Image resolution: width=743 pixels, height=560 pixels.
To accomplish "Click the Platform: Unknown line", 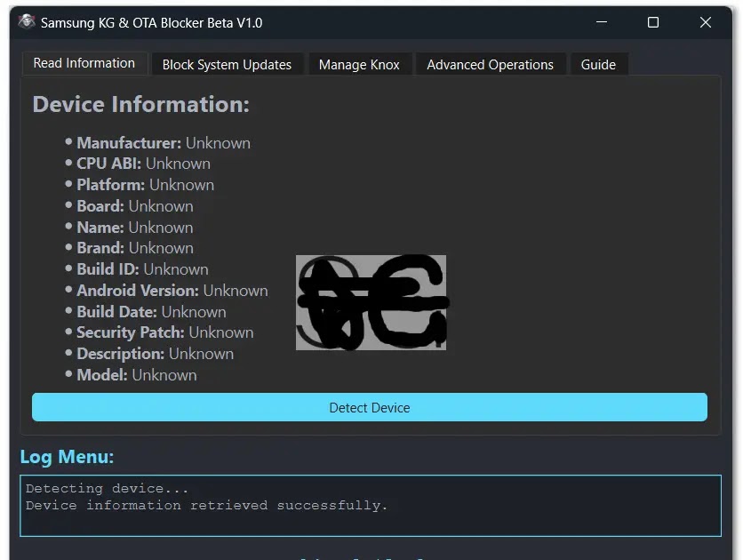I will pyautogui.click(x=146, y=185).
